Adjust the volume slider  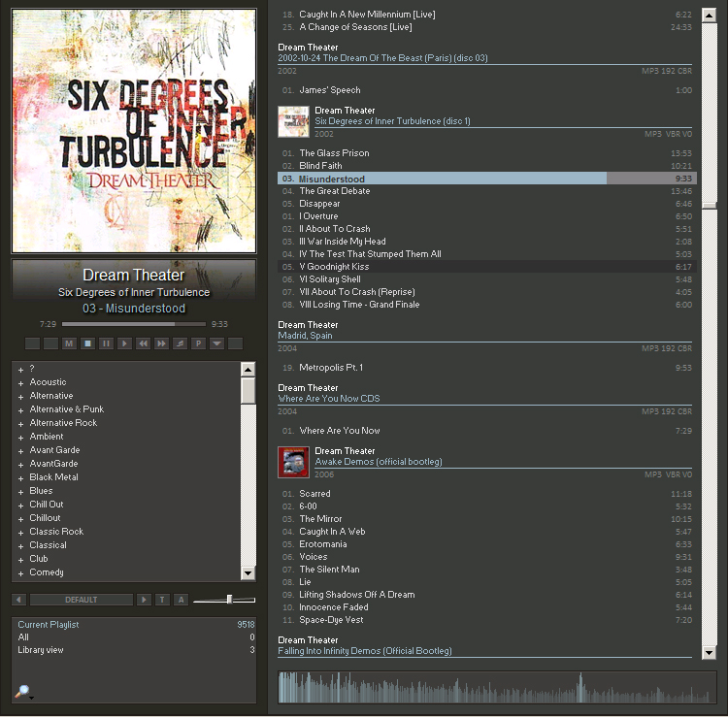click(x=224, y=600)
